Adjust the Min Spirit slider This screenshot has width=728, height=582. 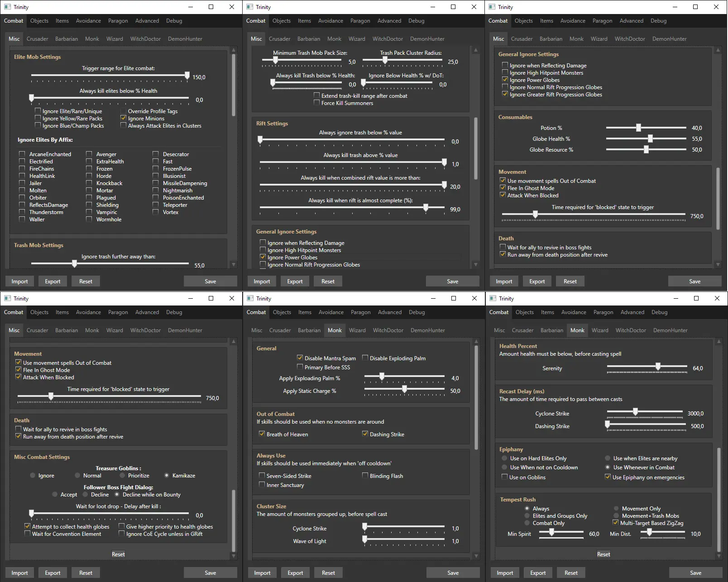[561, 533]
